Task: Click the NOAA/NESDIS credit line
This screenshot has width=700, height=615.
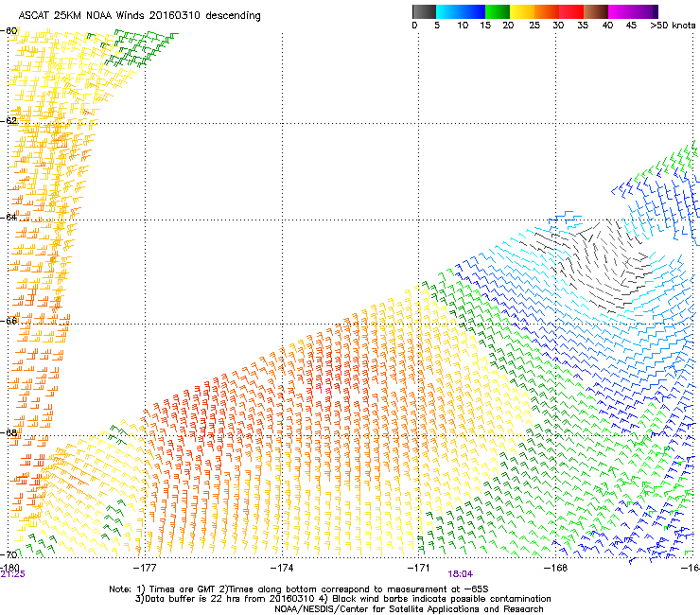Action: 409,609
